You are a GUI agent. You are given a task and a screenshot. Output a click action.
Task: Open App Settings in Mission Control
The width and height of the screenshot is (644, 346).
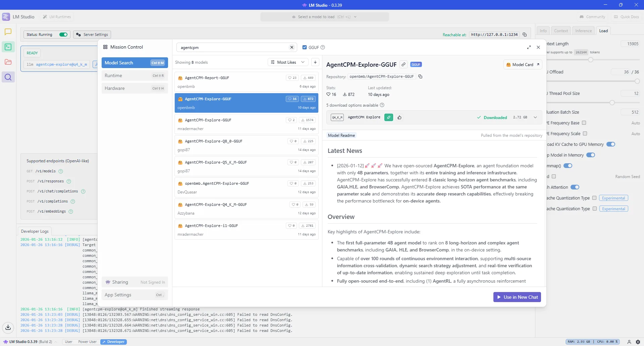pyautogui.click(x=135, y=295)
